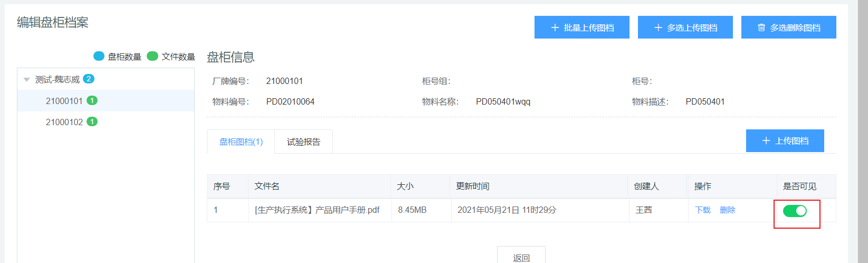The image size is (868, 263).
Task: Switch to the 盘柜图档(1) tab
Action: 241,142
